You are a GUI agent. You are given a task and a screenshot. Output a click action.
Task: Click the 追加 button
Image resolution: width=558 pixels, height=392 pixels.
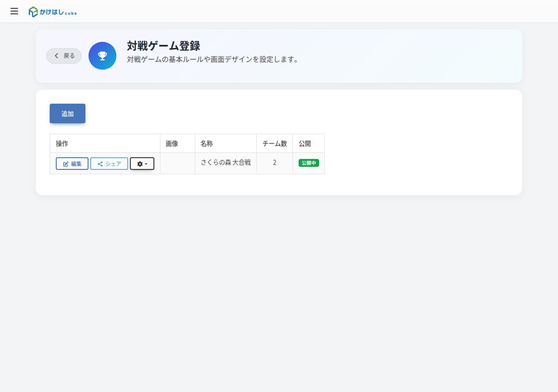[x=68, y=114]
